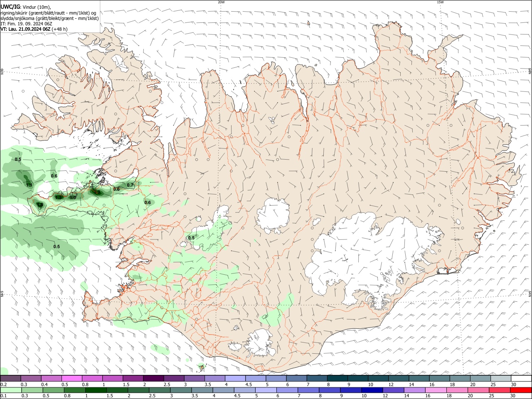Select the pale green 0.1 rain legend swatch
532x399 pixels.
pyautogui.click(x=10, y=390)
